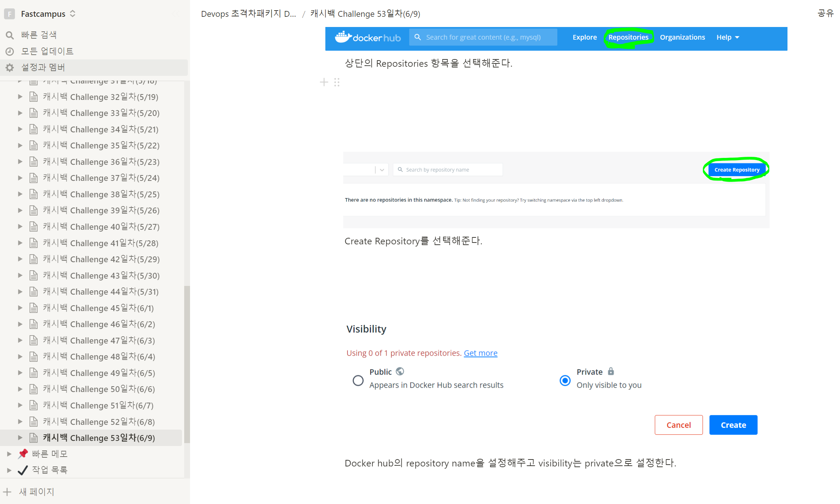Click the 공유 share button
This screenshot has width=840, height=504.
[825, 13]
